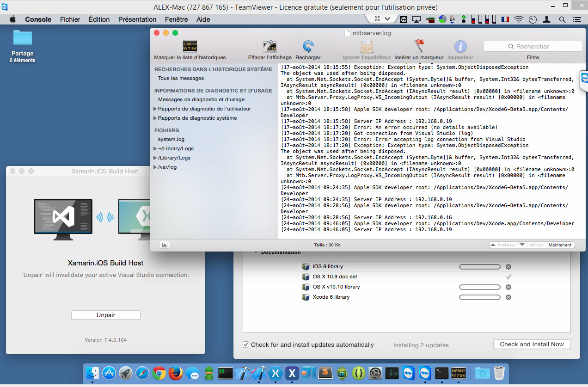Click the Ultérieur navigation button
Viewport: 588px width, 387px height.
click(532, 245)
